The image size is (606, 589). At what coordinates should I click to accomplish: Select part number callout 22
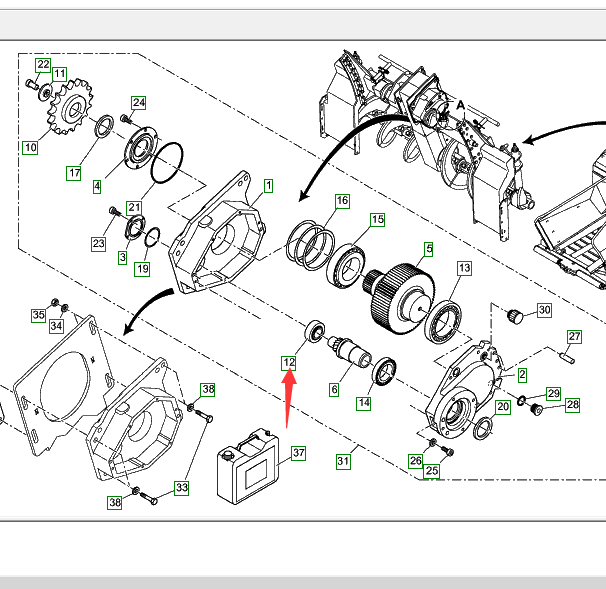pyautogui.click(x=43, y=65)
